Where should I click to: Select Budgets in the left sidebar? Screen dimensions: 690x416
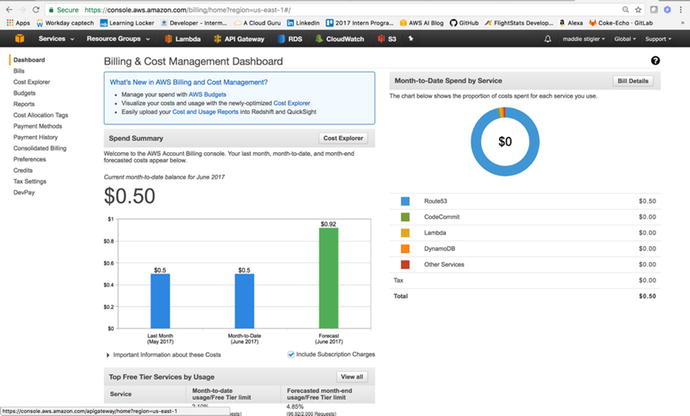tap(26, 93)
